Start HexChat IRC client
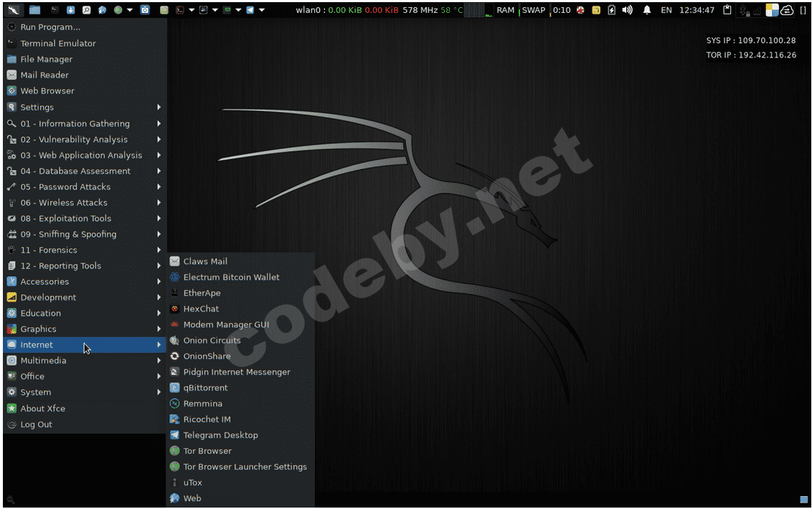 [x=240, y=309]
